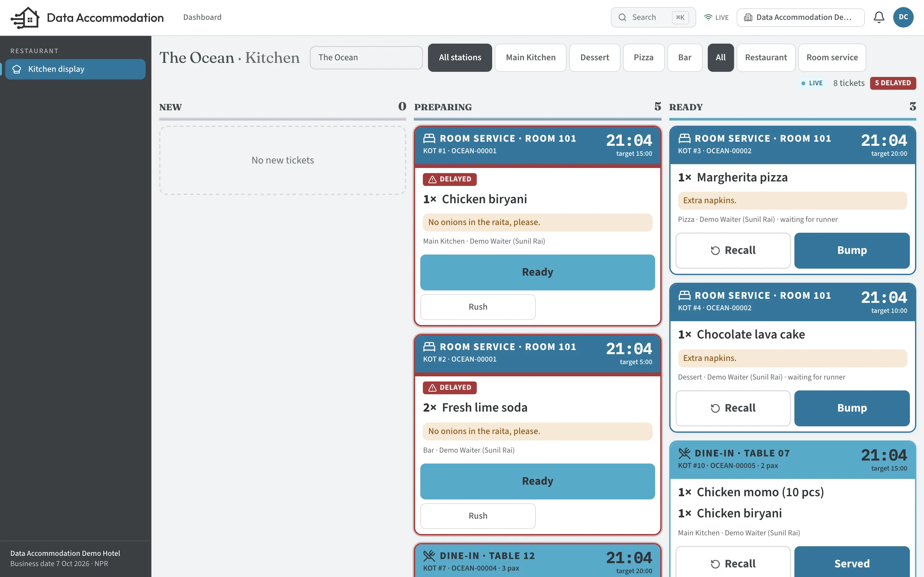The height and width of the screenshot is (577, 924).
Task: Recall the Chocolate lava cake ticket
Action: coord(733,408)
